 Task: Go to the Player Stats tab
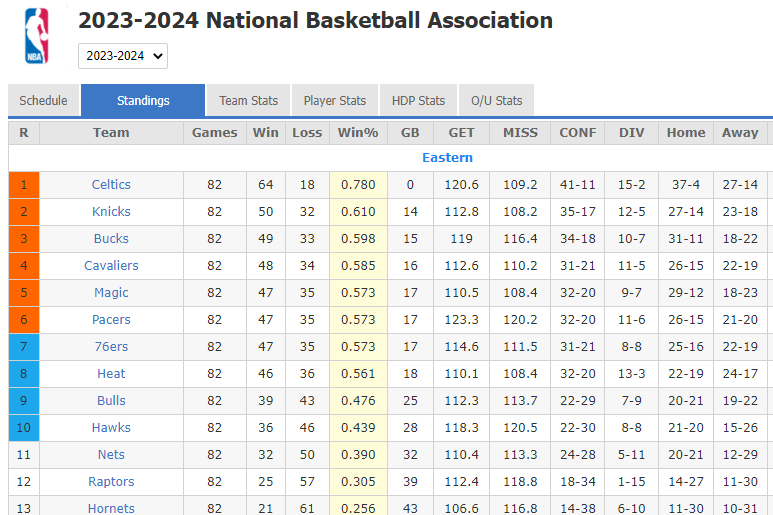tap(335, 100)
